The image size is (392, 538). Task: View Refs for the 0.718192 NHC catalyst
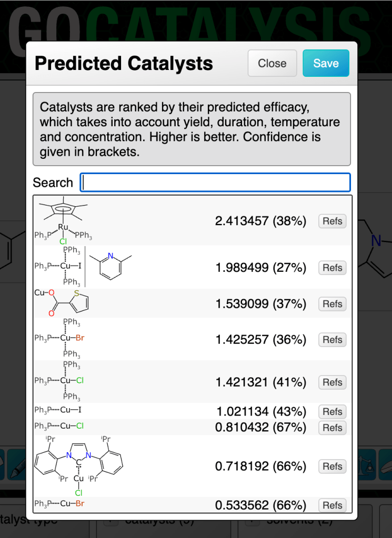tap(333, 466)
